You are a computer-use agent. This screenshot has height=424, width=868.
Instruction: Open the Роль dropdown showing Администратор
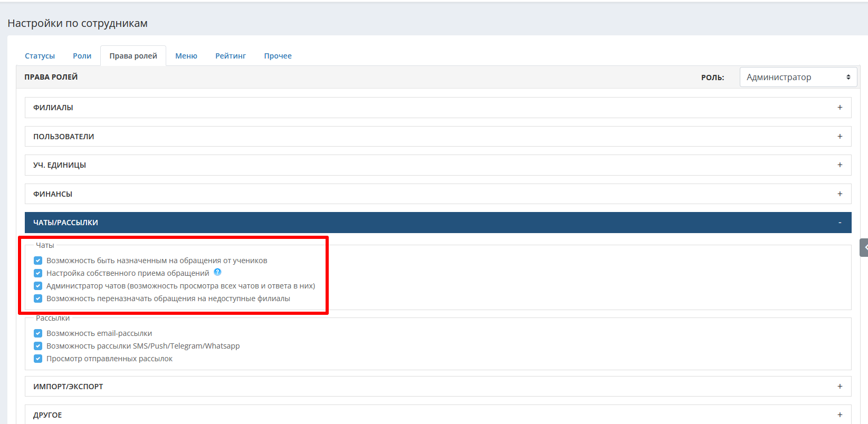(798, 77)
